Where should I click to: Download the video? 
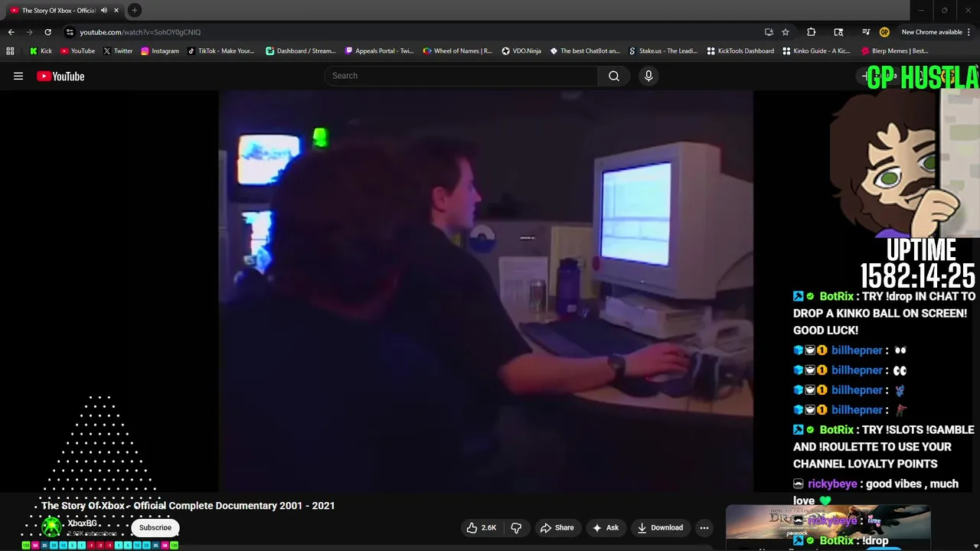point(659,527)
